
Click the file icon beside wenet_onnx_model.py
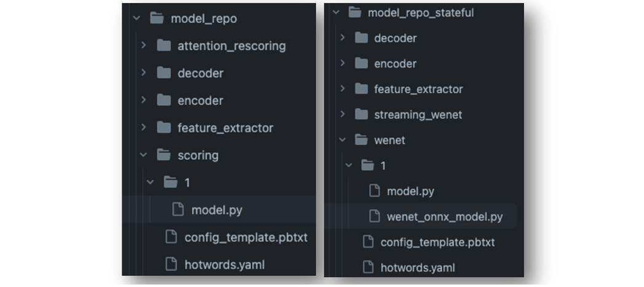coord(374,216)
